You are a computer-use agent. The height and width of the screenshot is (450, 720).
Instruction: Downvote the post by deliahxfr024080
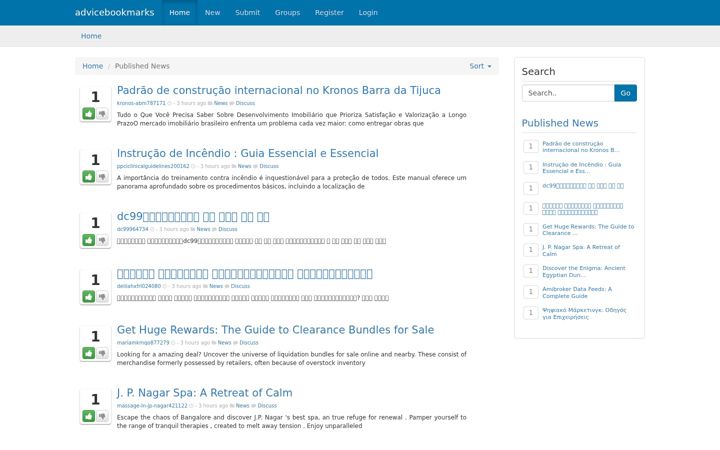pos(102,297)
